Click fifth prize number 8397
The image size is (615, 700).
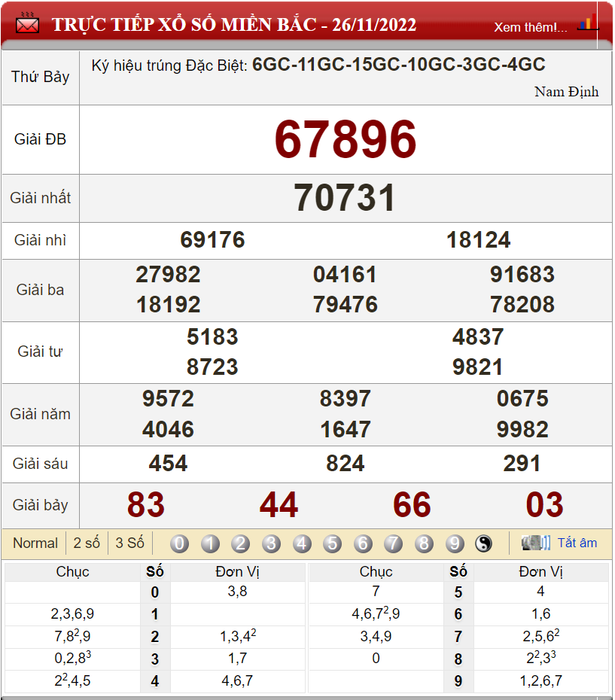[345, 399]
